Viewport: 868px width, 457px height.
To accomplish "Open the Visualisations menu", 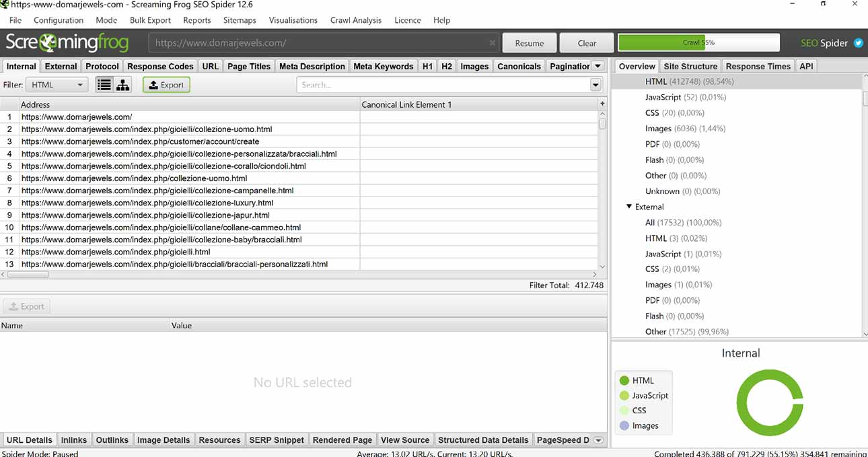I will point(293,20).
